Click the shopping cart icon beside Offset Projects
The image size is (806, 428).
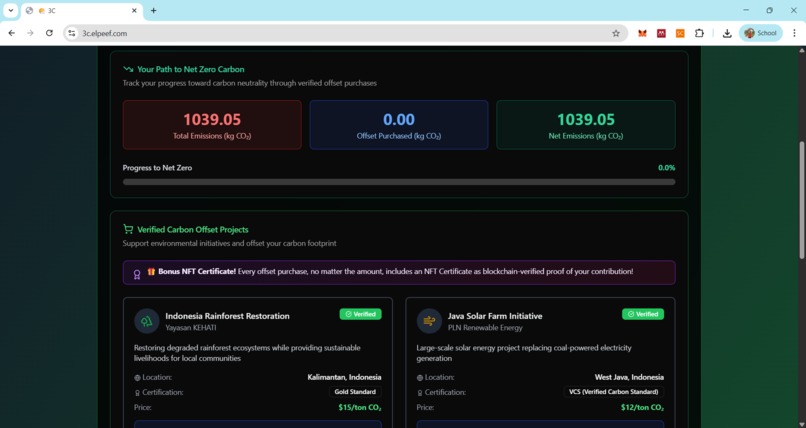point(128,229)
